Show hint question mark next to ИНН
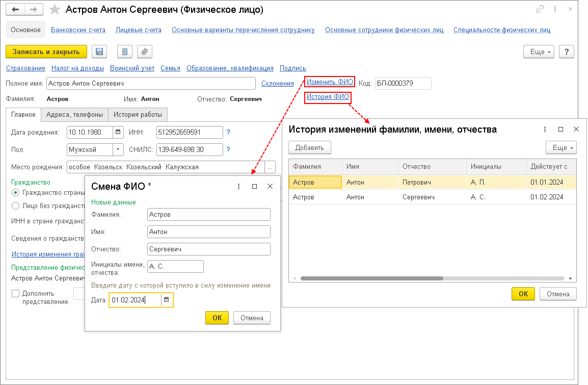 [228, 132]
